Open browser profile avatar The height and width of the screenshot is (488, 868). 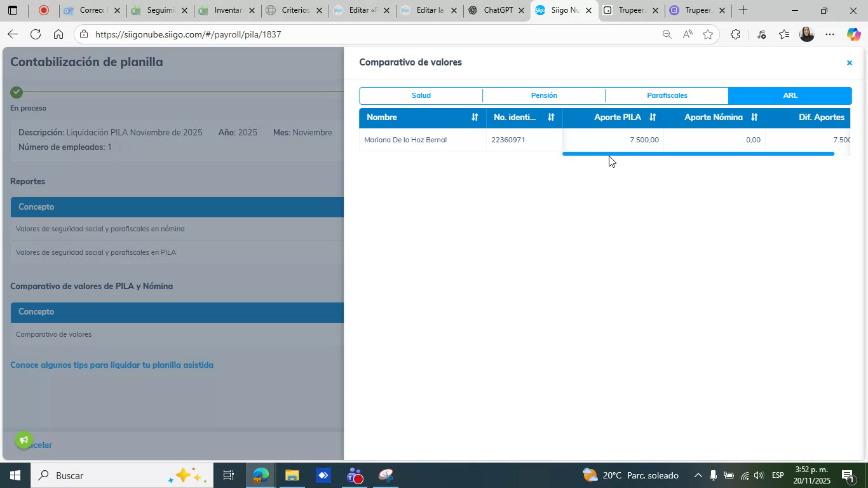[x=807, y=34]
